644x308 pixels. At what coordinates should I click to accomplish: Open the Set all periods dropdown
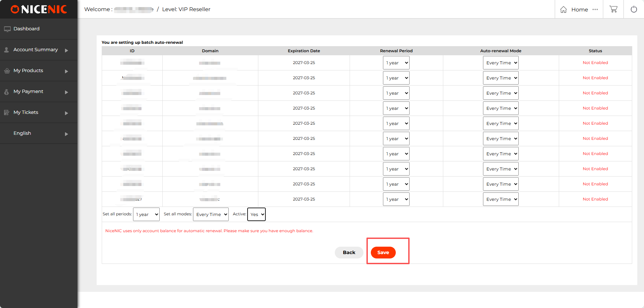click(x=146, y=214)
